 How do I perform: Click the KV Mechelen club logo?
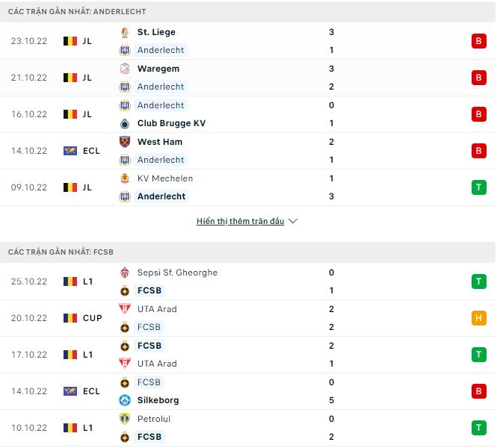point(124,178)
